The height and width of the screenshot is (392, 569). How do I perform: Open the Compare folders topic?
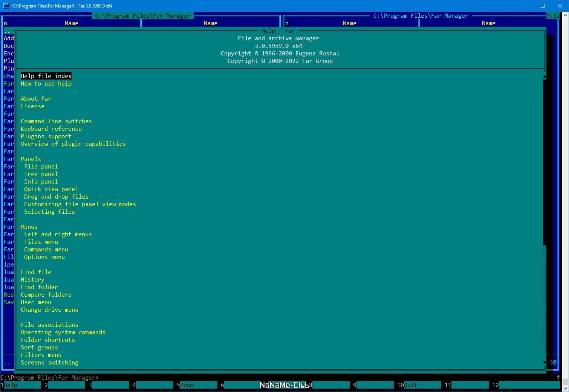46,295
